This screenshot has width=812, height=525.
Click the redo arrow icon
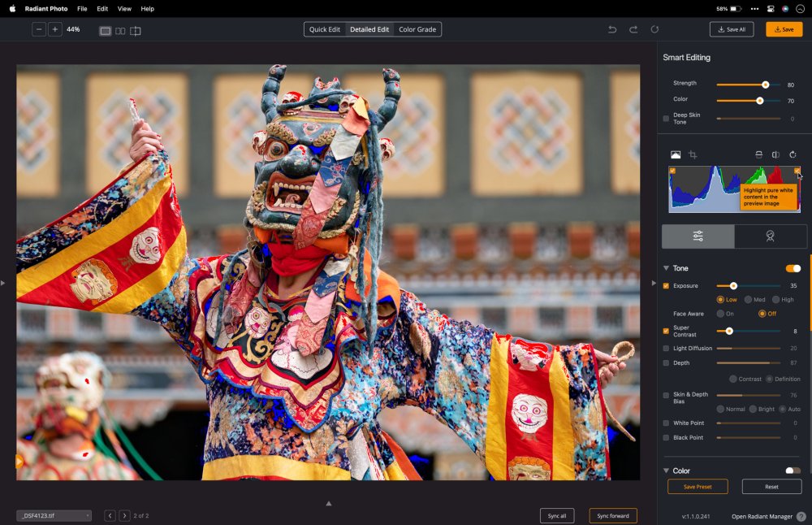[633, 29]
